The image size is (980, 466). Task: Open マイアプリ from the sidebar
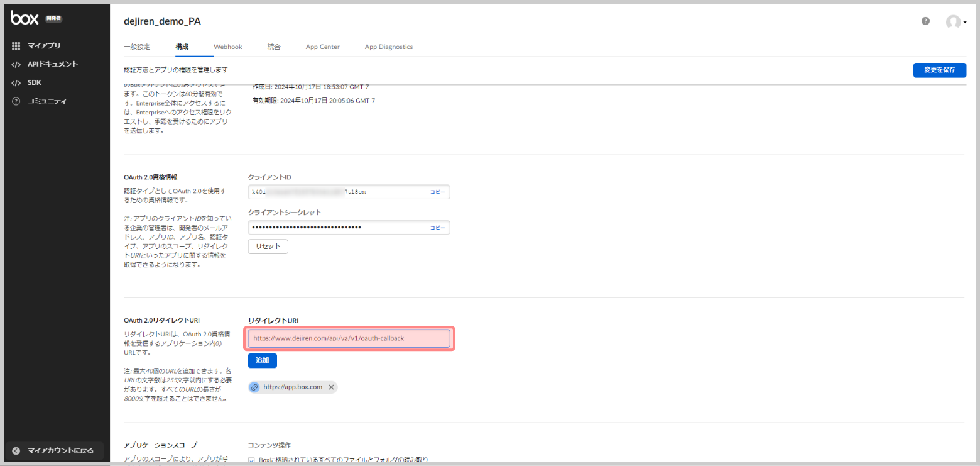[x=44, y=46]
